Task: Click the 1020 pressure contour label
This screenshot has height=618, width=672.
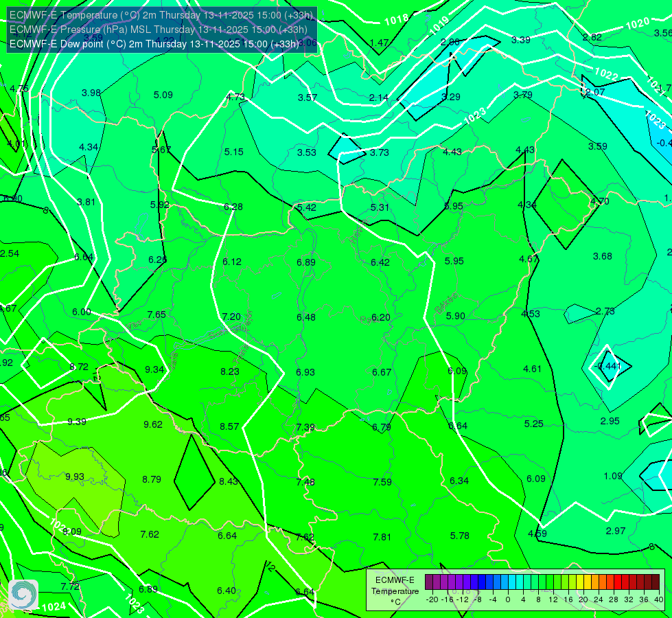Action: (638, 23)
